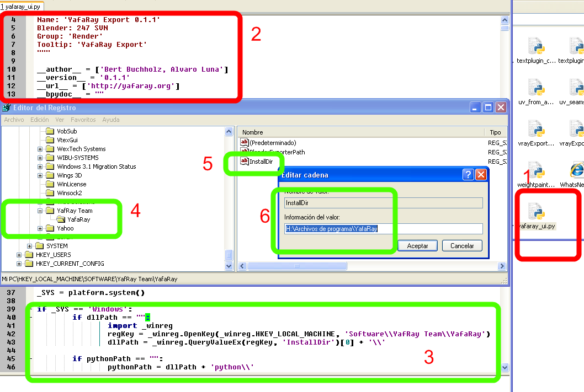Expand the SYSTEM key
The image size is (584, 392).
tap(29, 246)
